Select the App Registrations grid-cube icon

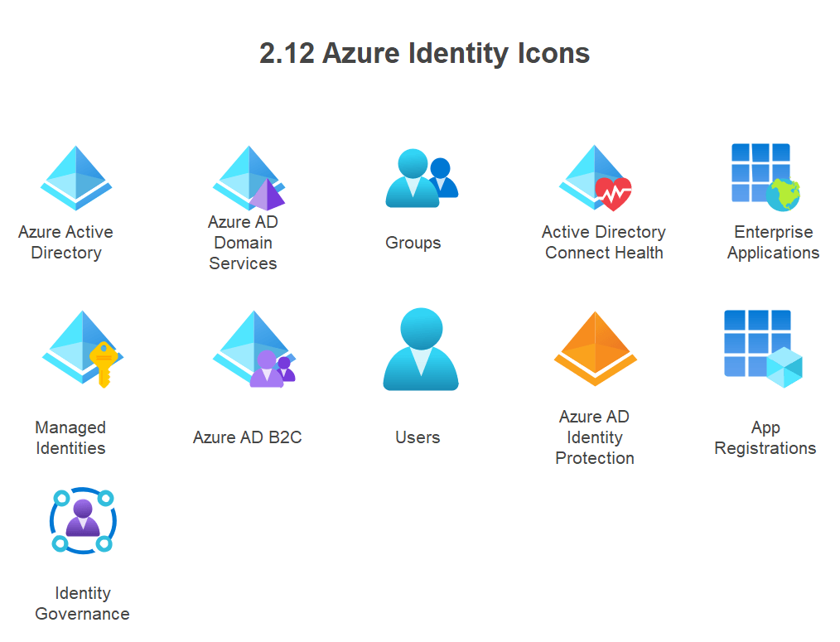pos(763,349)
